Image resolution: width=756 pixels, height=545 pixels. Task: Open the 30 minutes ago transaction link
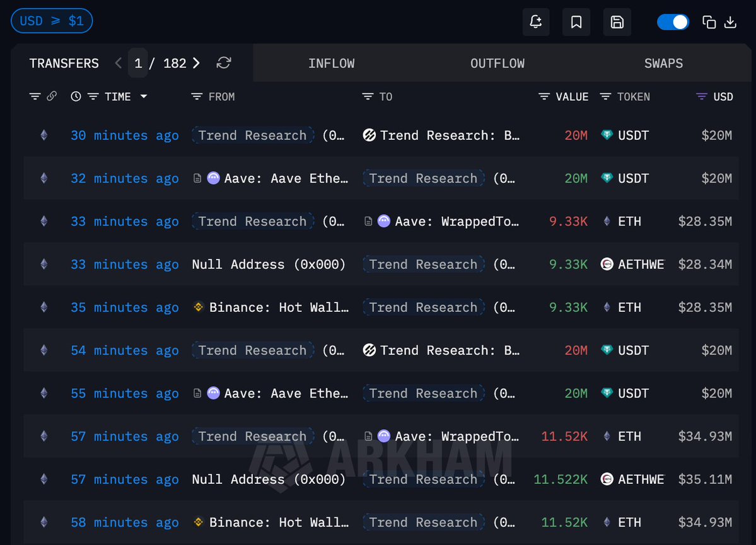(124, 135)
